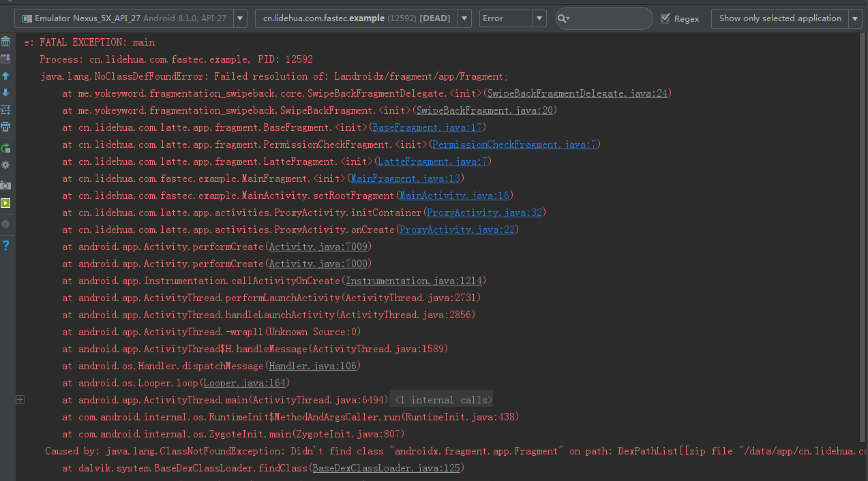Jump up the stack trace arrow
This screenshot has height=481, width=868.
(x=5, y=76)
